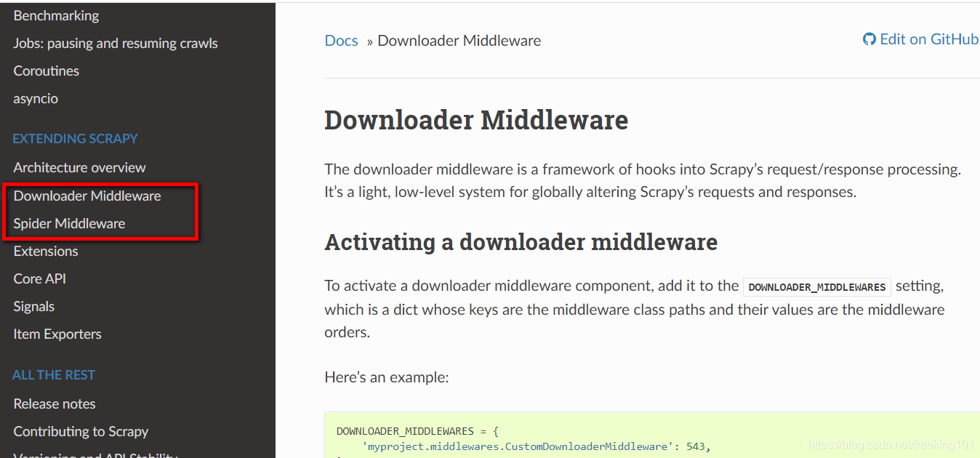Click the Downloader Middleware page heading
Image resolution: width=980 pixels, height=458 pixels.
pos(476,120)
